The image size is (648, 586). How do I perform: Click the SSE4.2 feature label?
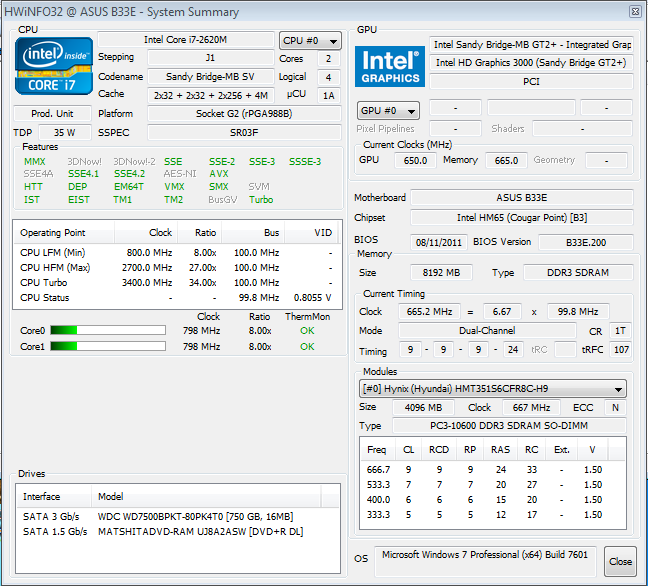pyautogui.click(x=129, y=174)
